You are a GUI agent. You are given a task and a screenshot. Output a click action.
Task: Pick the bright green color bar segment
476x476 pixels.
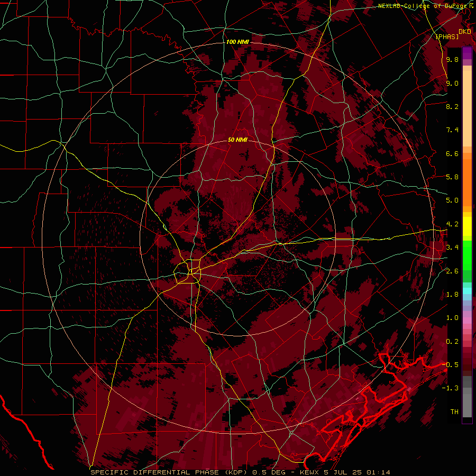[x=467, y=255]
